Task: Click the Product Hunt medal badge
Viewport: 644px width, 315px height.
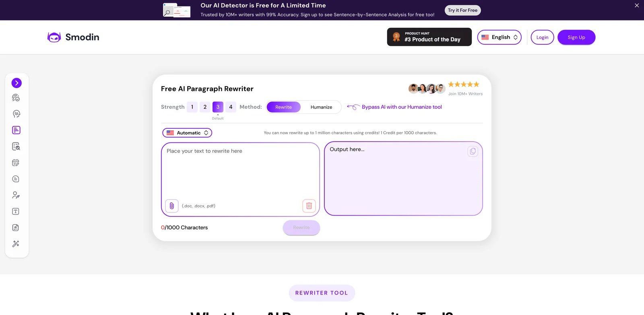Action: click(396, 37)
